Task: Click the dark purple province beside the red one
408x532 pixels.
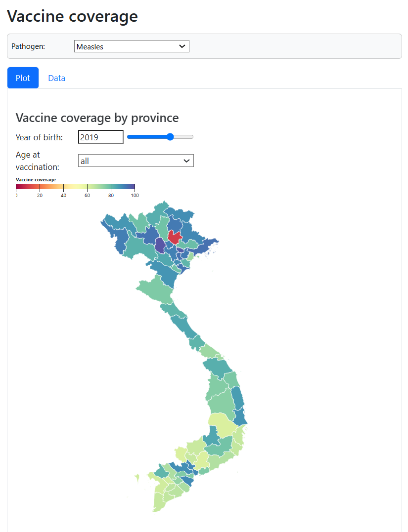Action: pyautogui.click(x=160, y=245)
